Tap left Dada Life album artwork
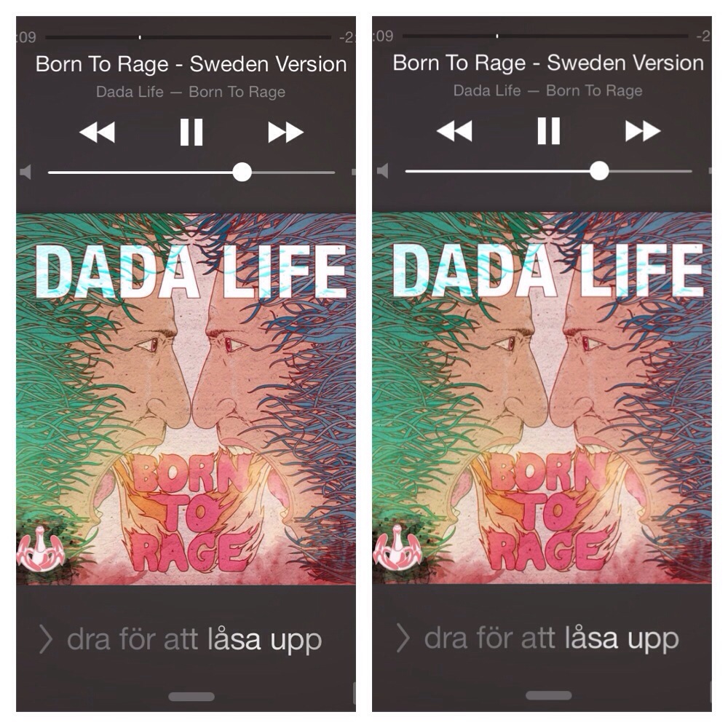This screenshot has width=728, height=728. click(x=186, y=399)
